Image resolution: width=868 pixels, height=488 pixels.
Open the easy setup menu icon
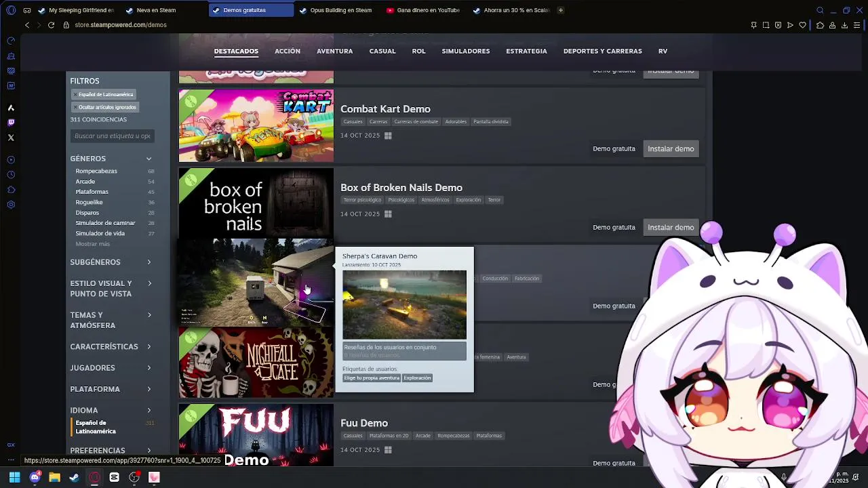click(857, 25)
